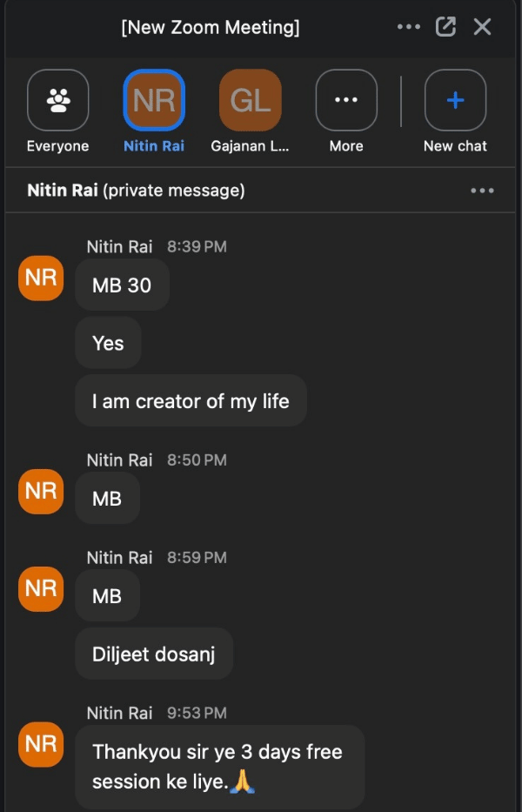Click NR avatar beside 8:39 PM message
The height and width of the screenshot is (812, 522).
(x=41, y=278)
